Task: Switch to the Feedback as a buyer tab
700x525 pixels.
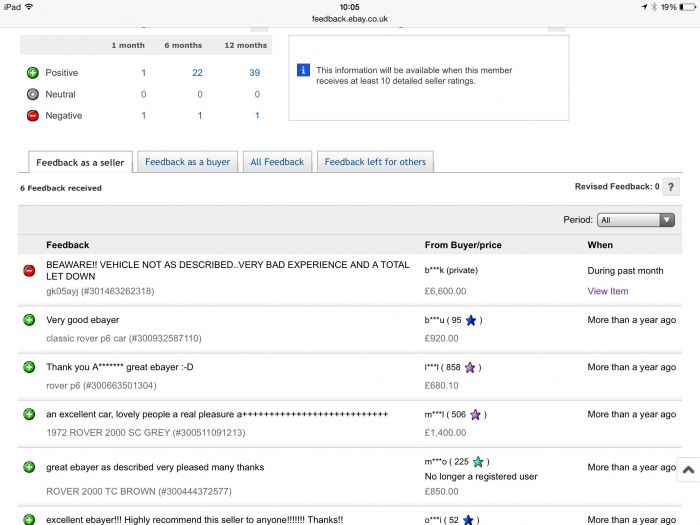Action: pos(188,162)
